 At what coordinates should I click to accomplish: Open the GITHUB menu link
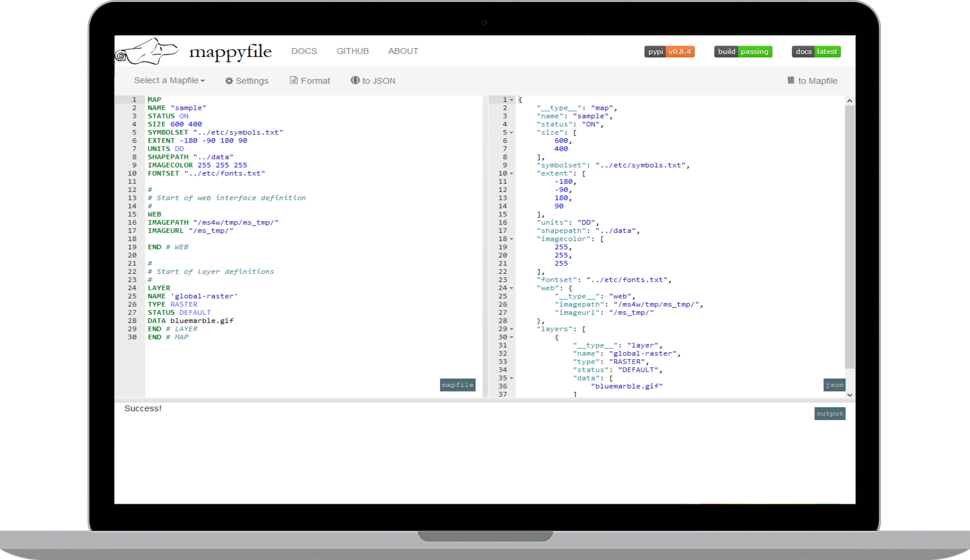coord(352,51)
